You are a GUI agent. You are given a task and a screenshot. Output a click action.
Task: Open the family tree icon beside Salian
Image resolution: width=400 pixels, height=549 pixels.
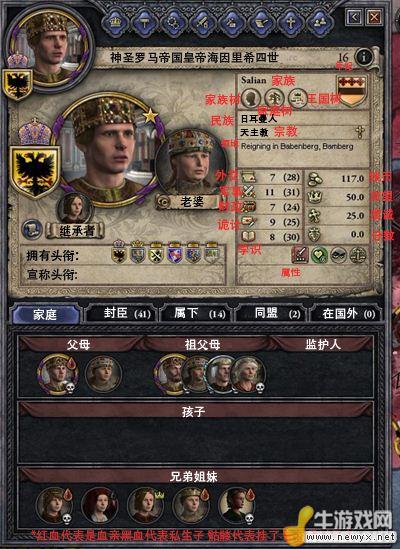pyautogui.click(x=251, y=98)
